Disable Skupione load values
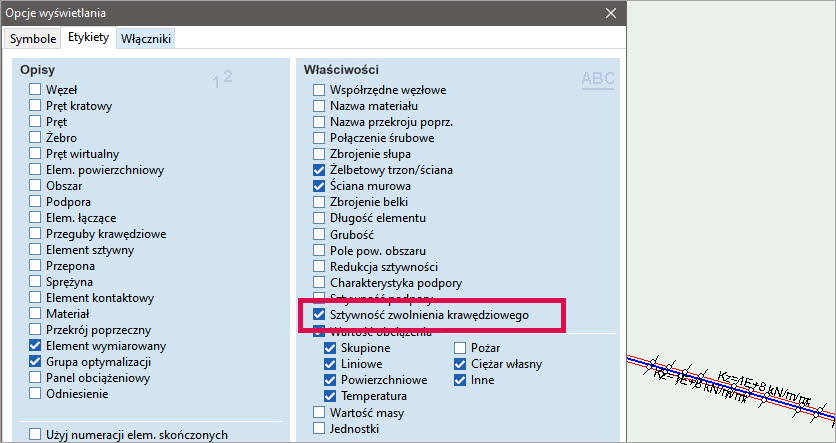Screen dimensions: 836x443 (331, 348)
